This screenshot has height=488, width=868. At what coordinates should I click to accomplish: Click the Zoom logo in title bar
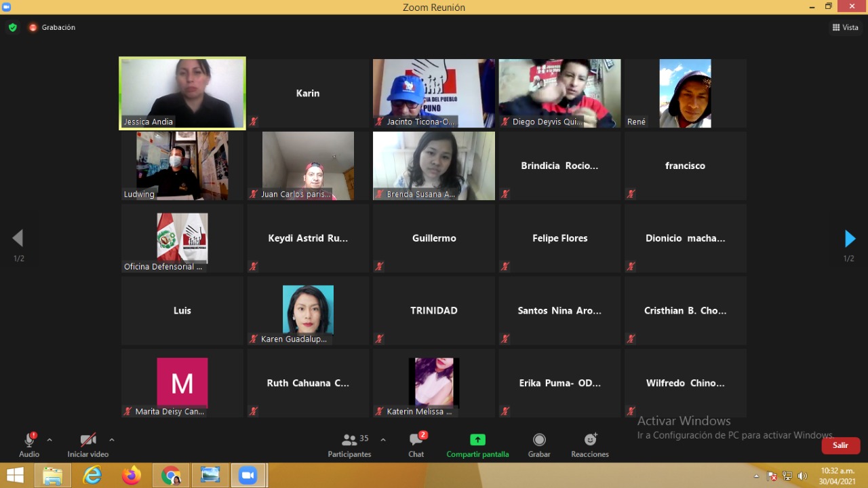point(6,7)
